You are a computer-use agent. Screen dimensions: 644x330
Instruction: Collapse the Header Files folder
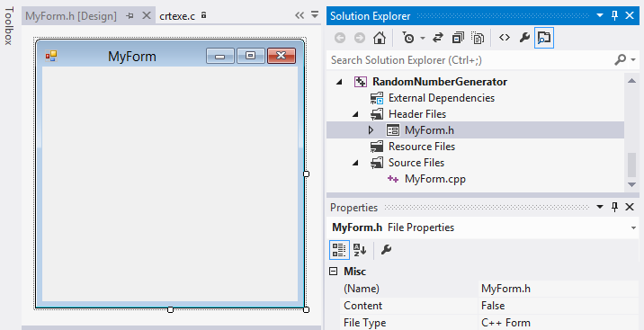pyautogui.click(x=355, y=114)
